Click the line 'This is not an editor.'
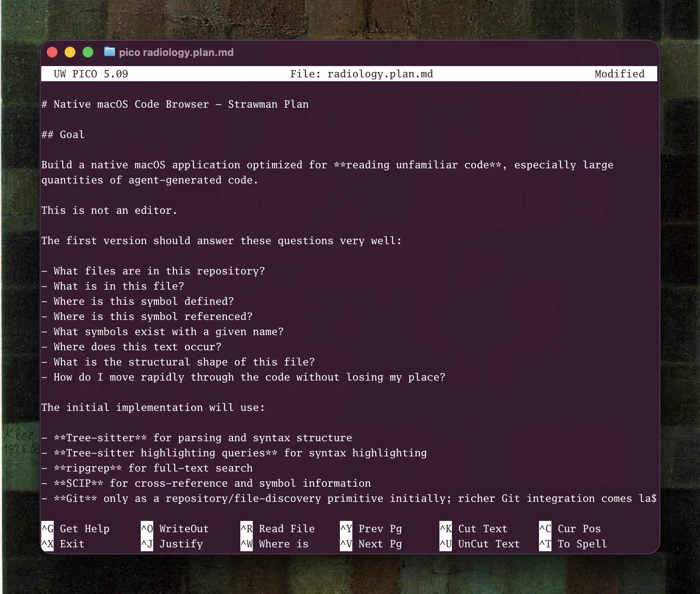The image size is (700, 594). (109, 210)
